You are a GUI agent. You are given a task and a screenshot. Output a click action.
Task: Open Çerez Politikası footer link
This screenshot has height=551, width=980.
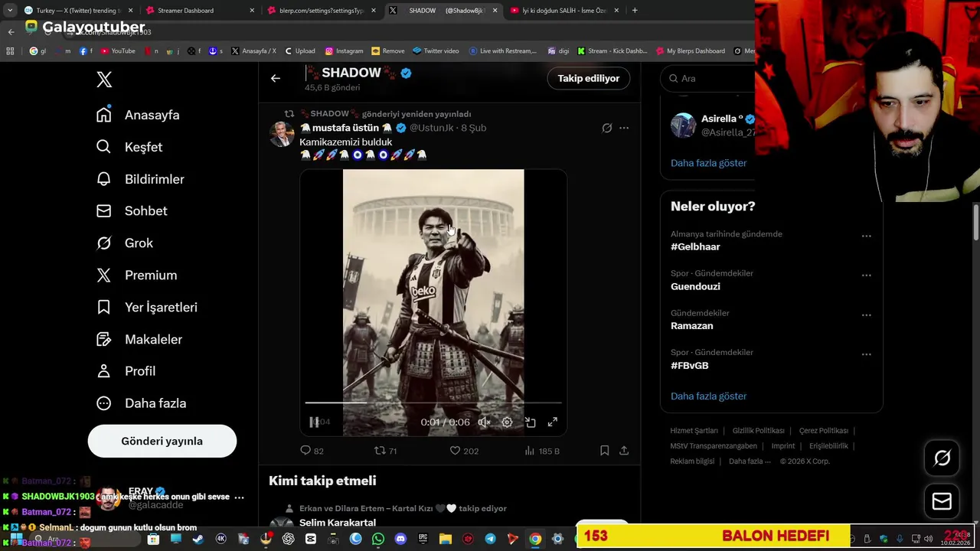pos(823,431)
